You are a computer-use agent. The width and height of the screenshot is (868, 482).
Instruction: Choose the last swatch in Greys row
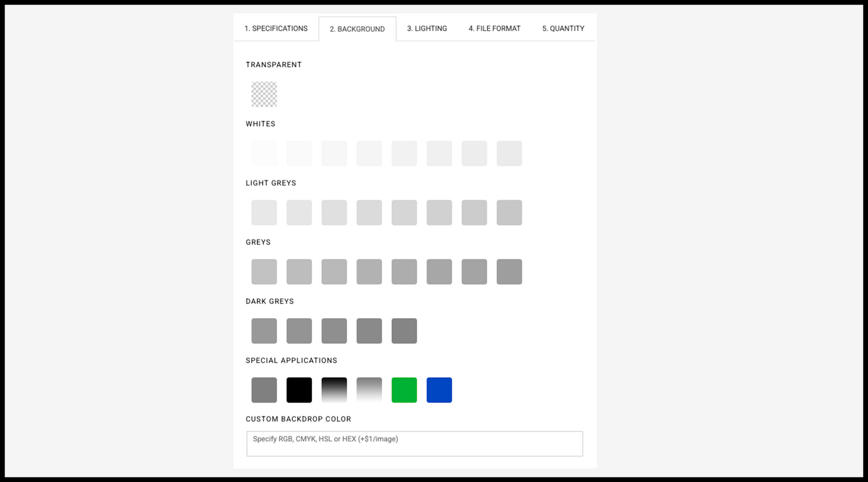pyautogui.click(x=509, y=271)
